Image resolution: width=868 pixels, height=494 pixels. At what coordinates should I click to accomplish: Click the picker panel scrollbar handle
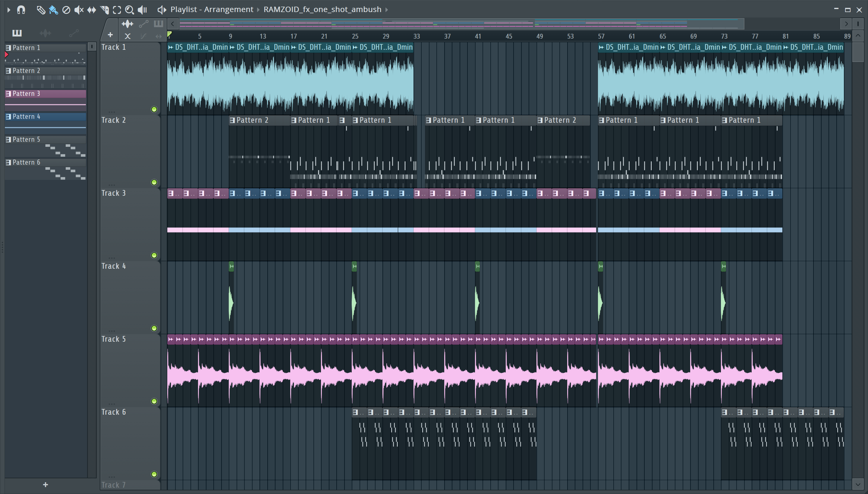pos(92,46)
